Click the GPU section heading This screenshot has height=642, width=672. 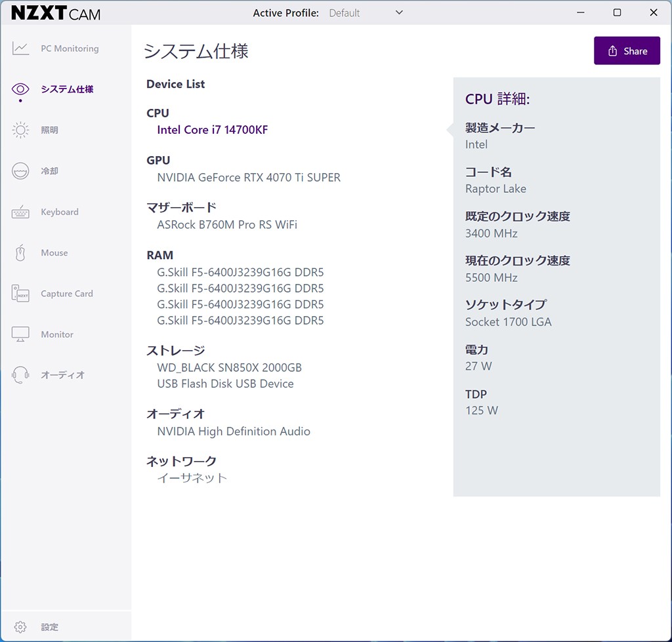158,160
